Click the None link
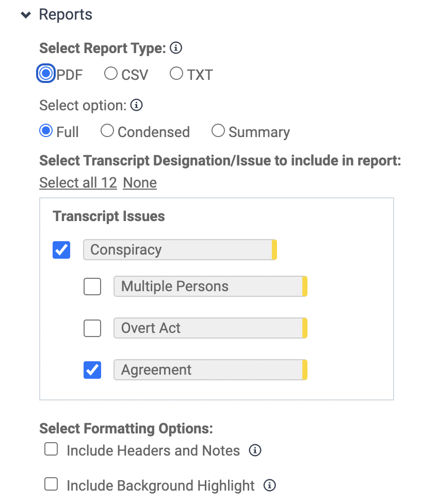 click(x=140, y=183)
